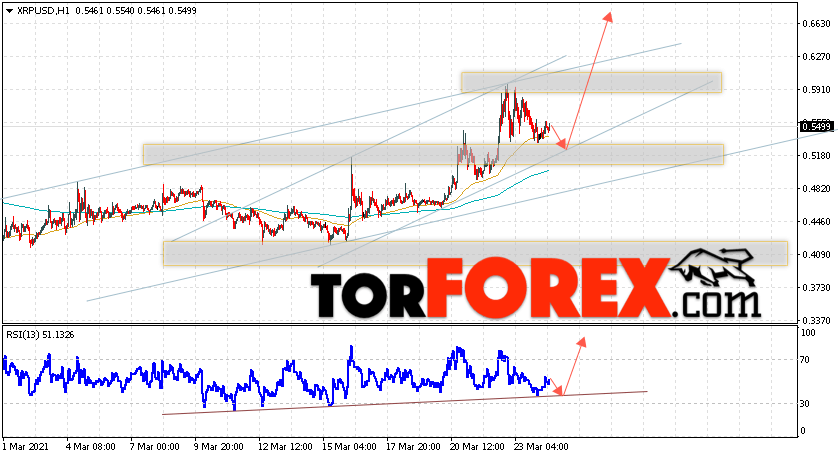The width and height of the screenshot is (838, 458).
Task: Click the 15 Mar 04:00 time label
Action: [350, 446]
